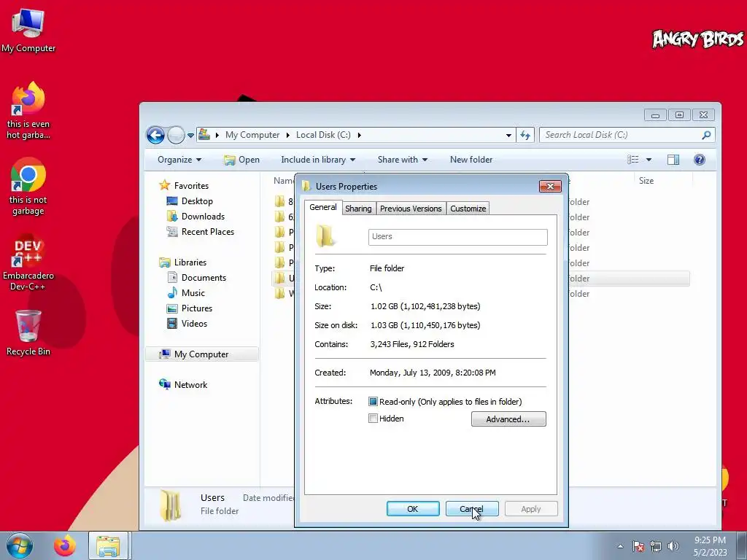Expand arrow after Local Disk (C:) breadcrumb
Image resolution: width=747 pixels, height=560 pixels.
coord(359,135)
